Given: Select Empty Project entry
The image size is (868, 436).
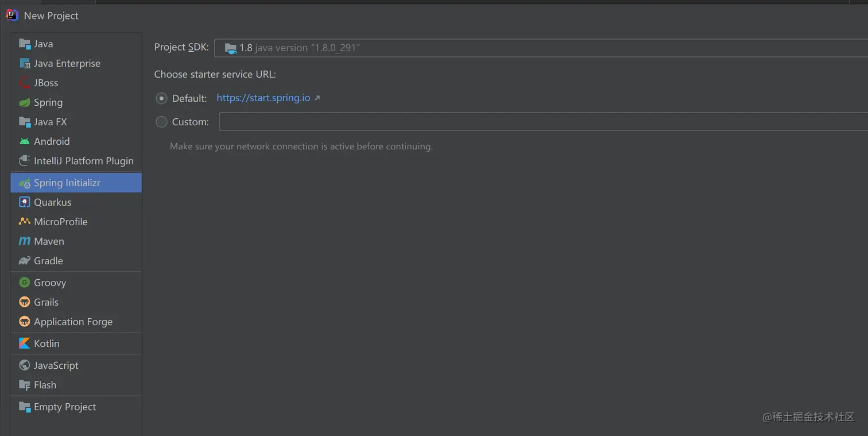Looking at the screenshot, I should point(76,407).
